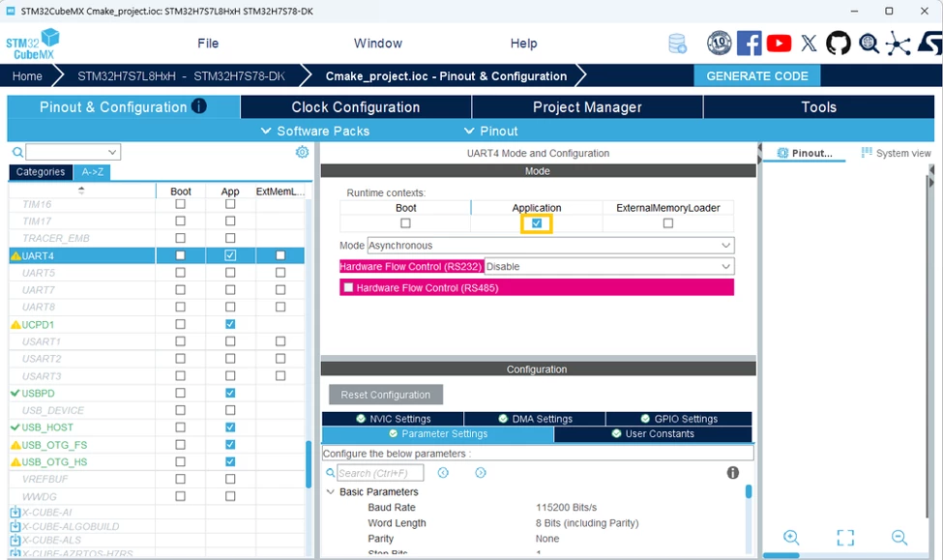This screenshot has height=560, width=943.
Task: Click the sort arrows icon in list header
Action: point(81,191)
